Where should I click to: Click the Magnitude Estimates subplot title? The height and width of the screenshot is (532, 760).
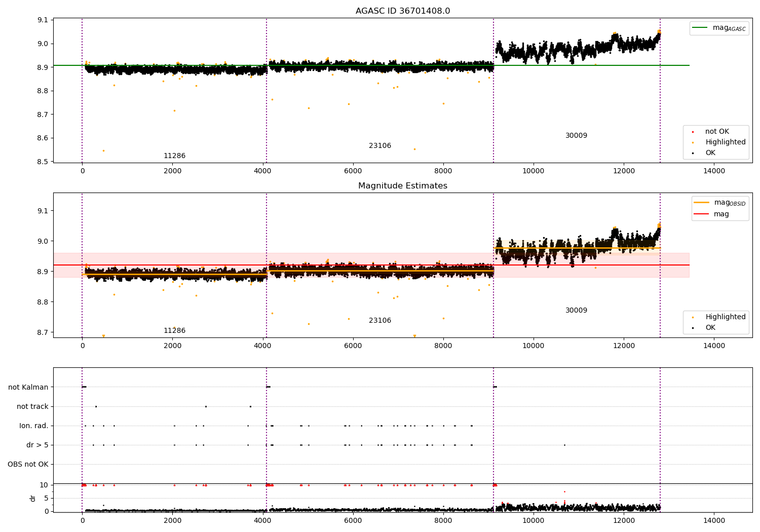[402, 186]
